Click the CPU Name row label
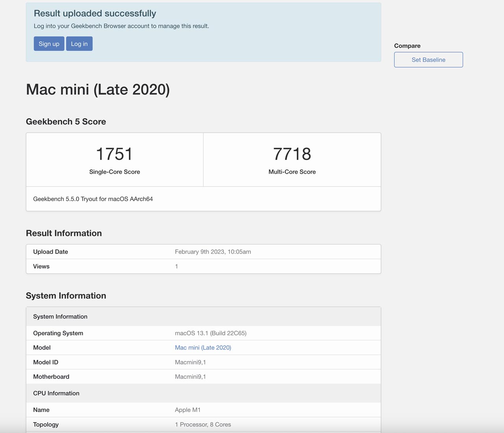Viewport: 504px width, 433px height. coord(41,410)
